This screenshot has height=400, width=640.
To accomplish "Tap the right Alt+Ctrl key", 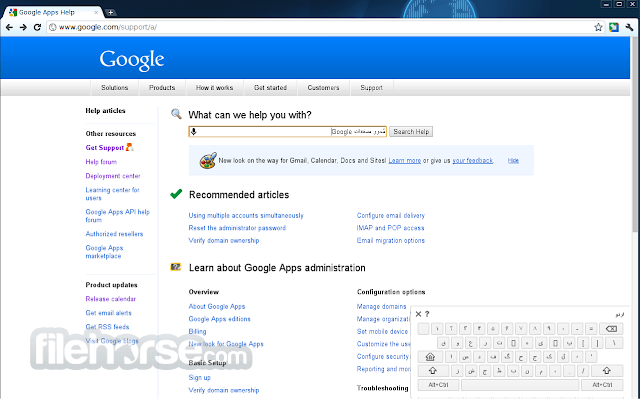I will click(x=602, y=385).
